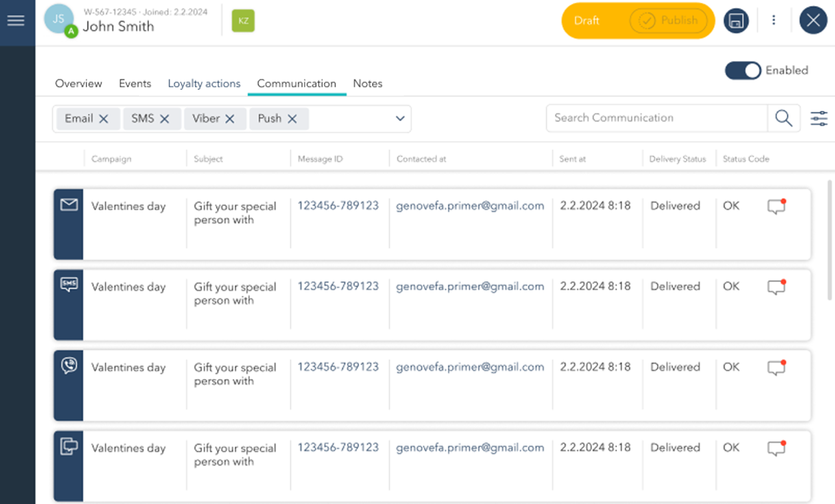Go to the Notes tab
This screenshot has height=504, width=835.
coord(368,84)
